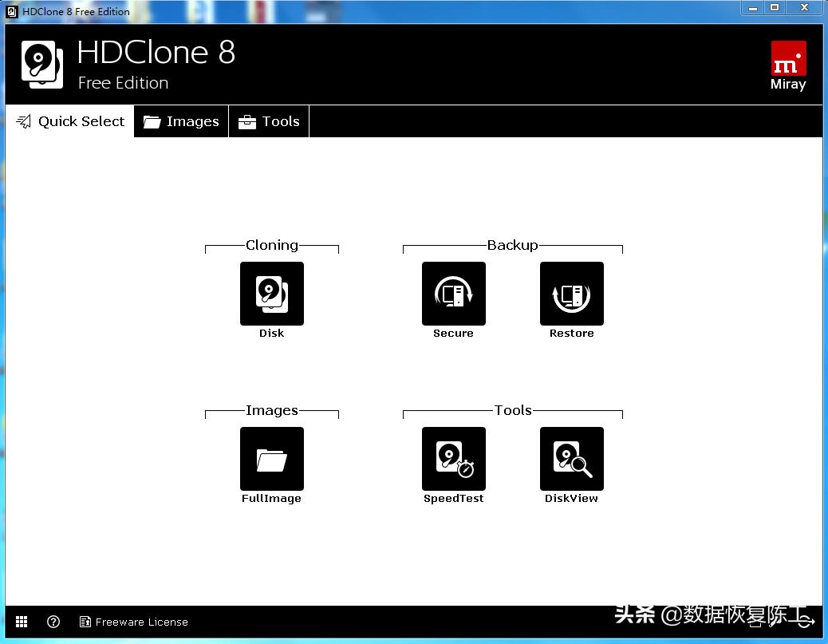This screenshot has width=828, height=644.
Task: Open the Restore backup icon
Action: pos(572,293)
